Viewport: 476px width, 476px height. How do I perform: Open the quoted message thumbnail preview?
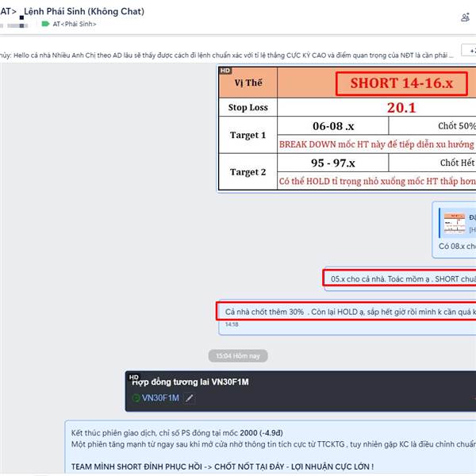[x=455, y=223]
